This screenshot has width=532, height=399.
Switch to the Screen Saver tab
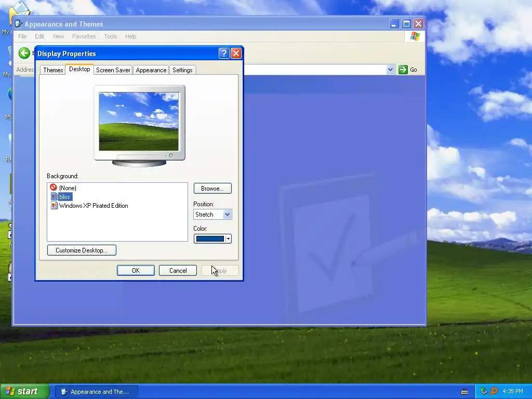[x=113, y=70]
